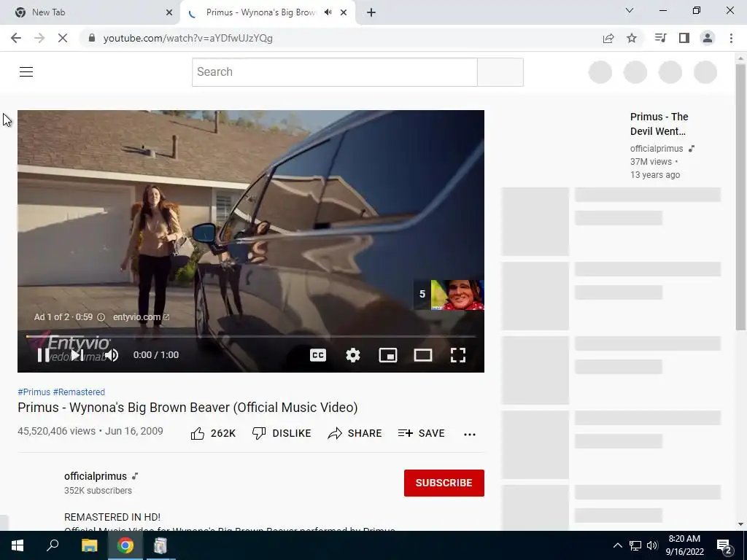Open system volume tray icon
Viewport: 747px width, 560px height.
point(652,545)
